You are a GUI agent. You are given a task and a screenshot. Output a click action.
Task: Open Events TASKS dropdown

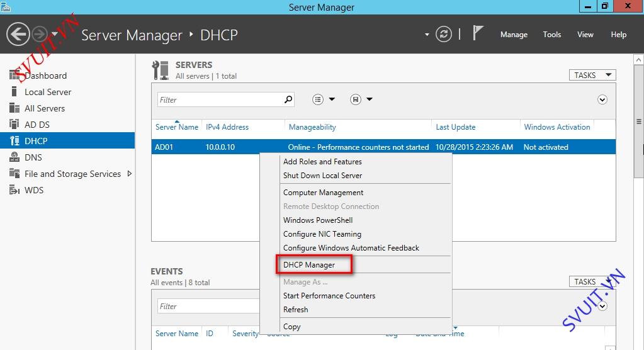click(592, 281)
